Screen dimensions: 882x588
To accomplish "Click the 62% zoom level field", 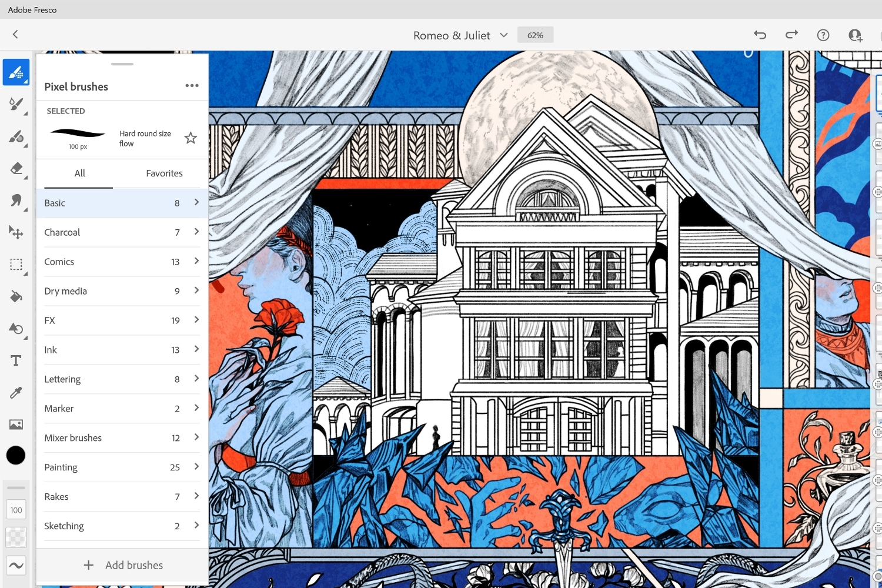I will 535,35.
